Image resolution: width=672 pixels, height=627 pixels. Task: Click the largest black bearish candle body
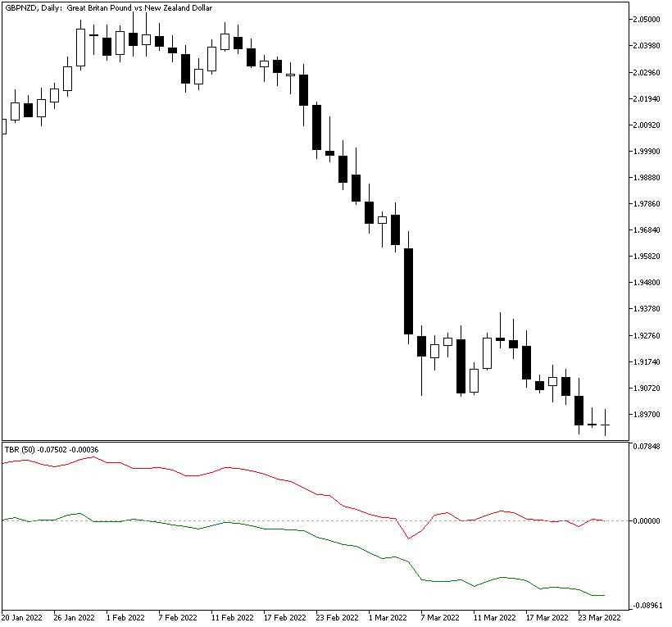[x=408, y=291]
